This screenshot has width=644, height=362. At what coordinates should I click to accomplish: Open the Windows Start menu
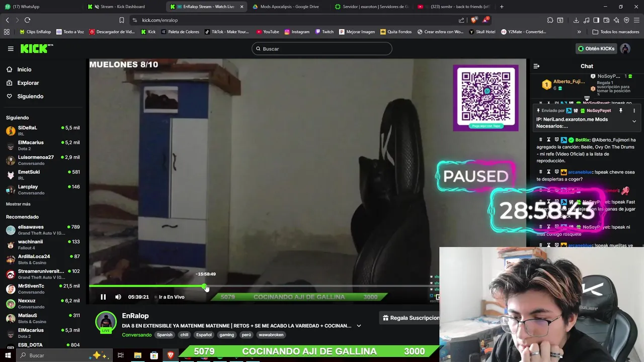tap(8, 355)
